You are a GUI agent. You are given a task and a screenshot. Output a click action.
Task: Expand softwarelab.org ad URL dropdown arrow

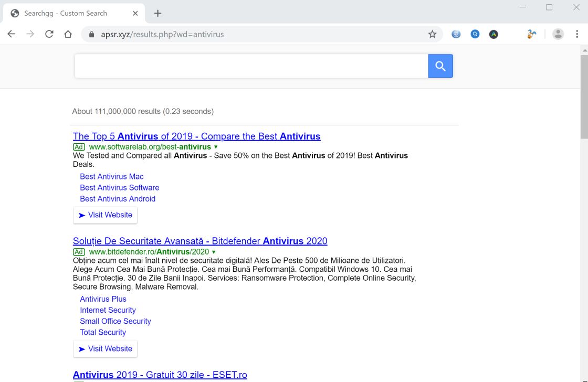pyautogui.click(x=216, y=147)
